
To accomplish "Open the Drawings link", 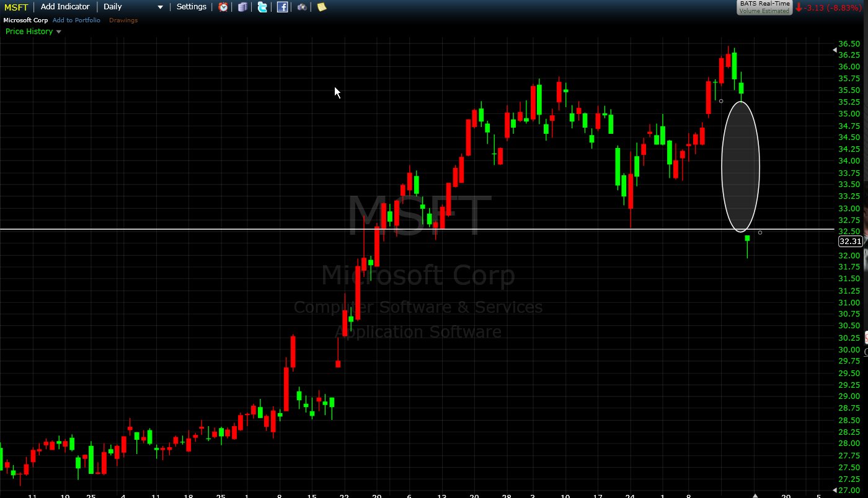I will (123, 20).
